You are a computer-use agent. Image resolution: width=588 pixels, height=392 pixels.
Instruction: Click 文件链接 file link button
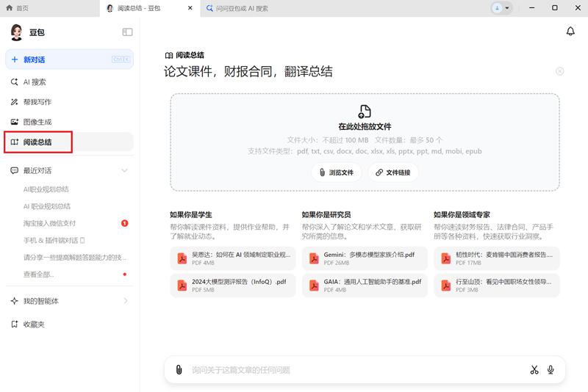point(393,173)
